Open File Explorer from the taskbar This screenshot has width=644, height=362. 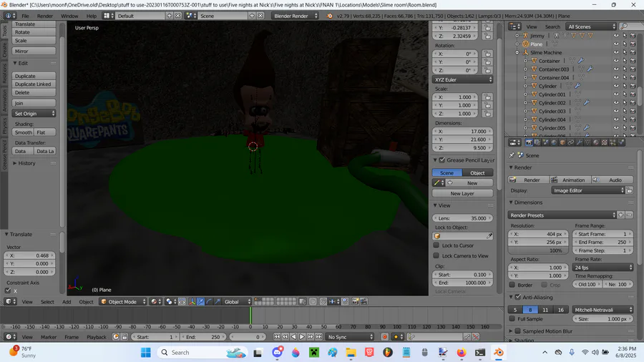click(351, 353)
